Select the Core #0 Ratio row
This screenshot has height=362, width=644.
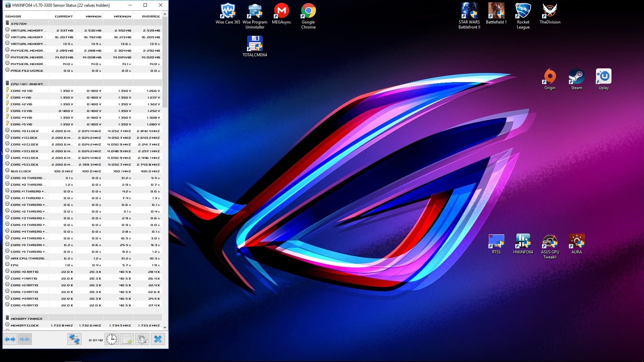(x=83, y=271)
